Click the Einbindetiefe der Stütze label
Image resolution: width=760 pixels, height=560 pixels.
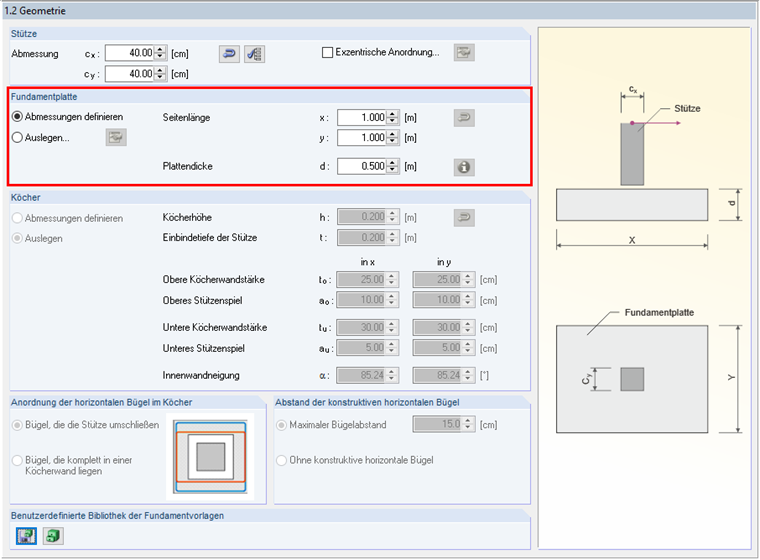(x=210, y=238)
